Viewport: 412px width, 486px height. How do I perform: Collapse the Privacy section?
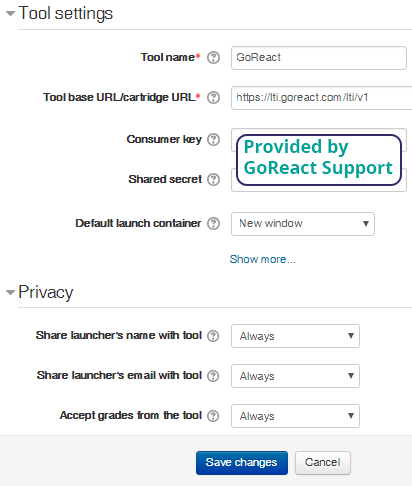[11, 292]
